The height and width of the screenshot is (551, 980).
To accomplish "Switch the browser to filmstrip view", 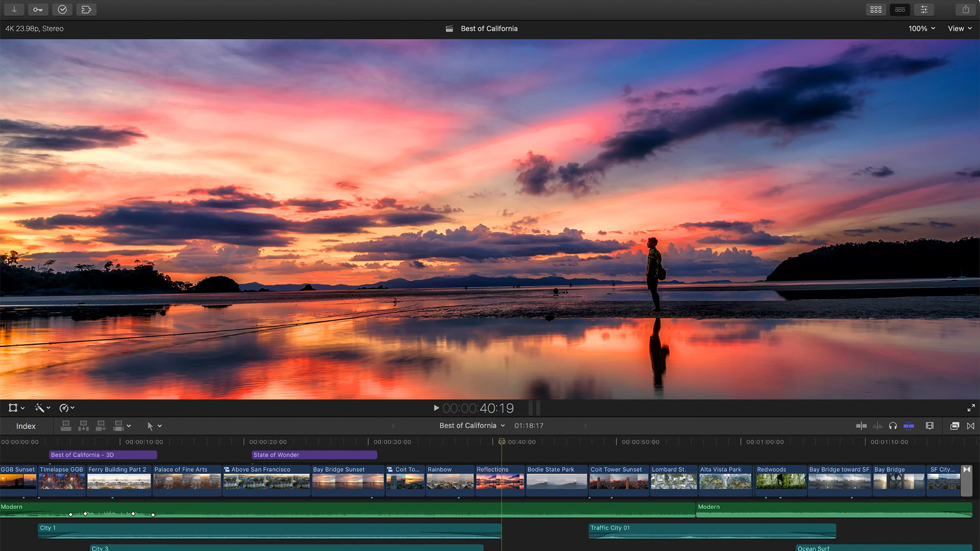I will pos(876,9).
